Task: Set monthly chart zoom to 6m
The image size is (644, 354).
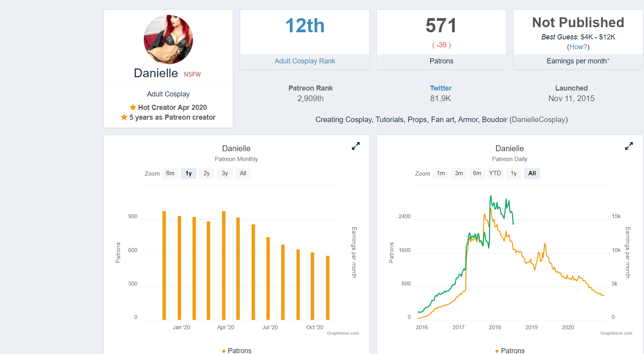Action: [x=170, y=173]
